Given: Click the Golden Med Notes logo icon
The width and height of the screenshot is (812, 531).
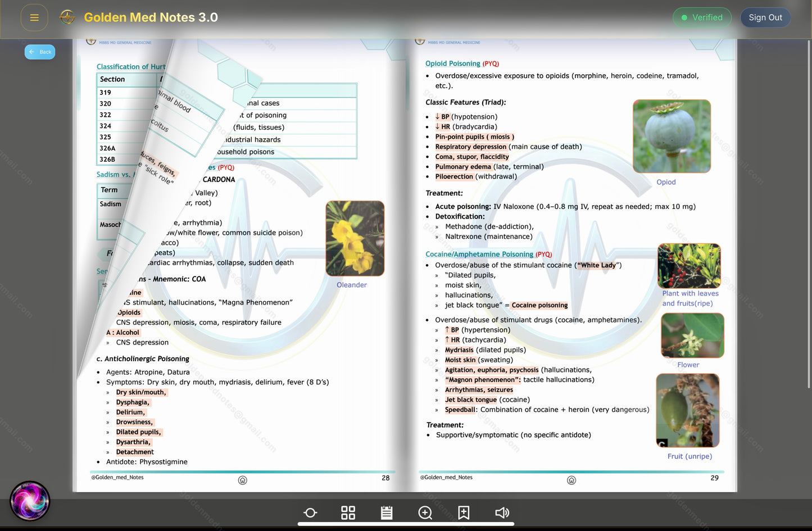Looking at the screenshot, I should 67,17.
